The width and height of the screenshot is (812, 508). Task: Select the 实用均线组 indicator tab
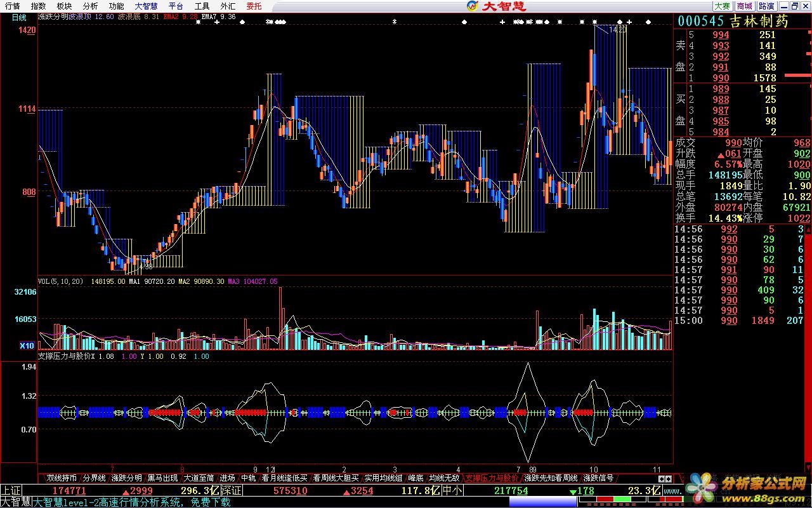383,478
